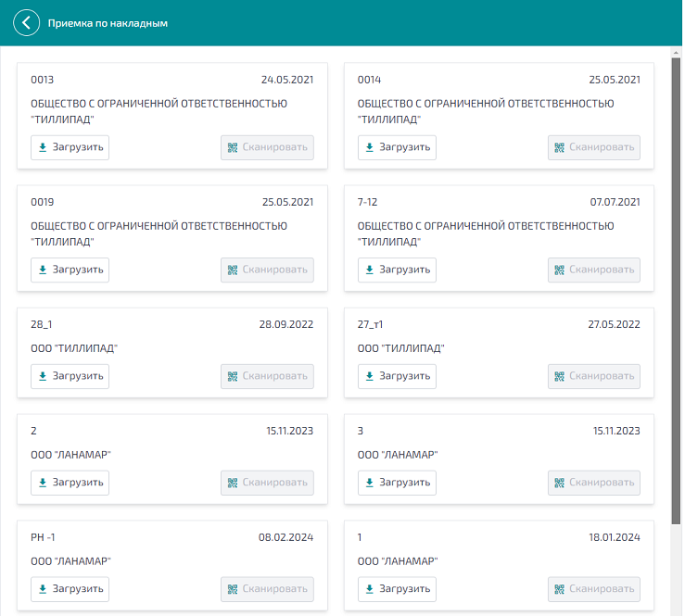Go back using the circular arrow icon

point(26,23)
